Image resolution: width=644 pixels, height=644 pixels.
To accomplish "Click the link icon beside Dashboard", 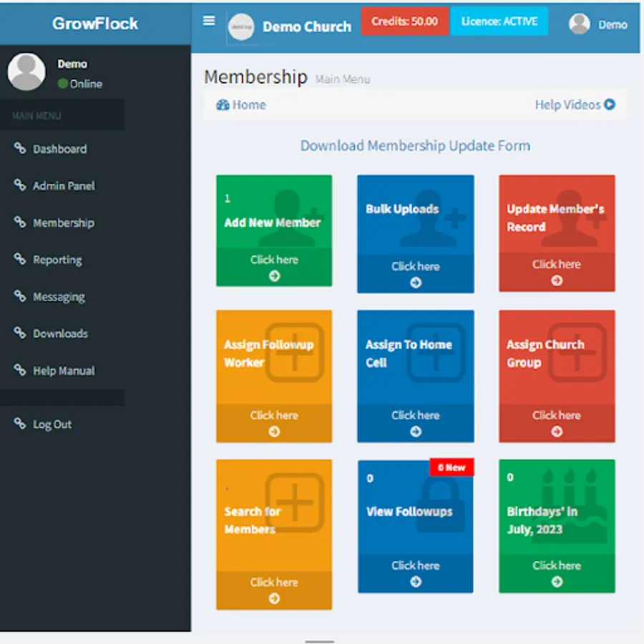I will pyautogui.click(x=20, y=148).
